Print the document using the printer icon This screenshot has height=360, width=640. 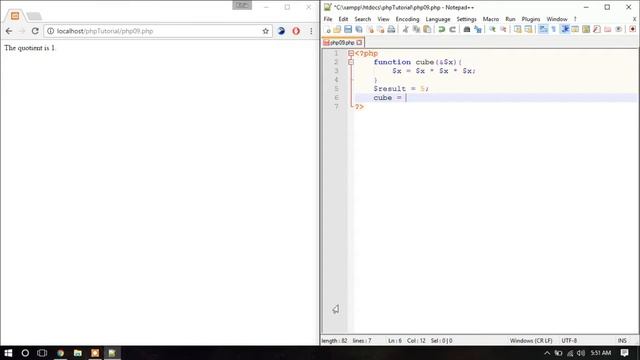[391, 29]
